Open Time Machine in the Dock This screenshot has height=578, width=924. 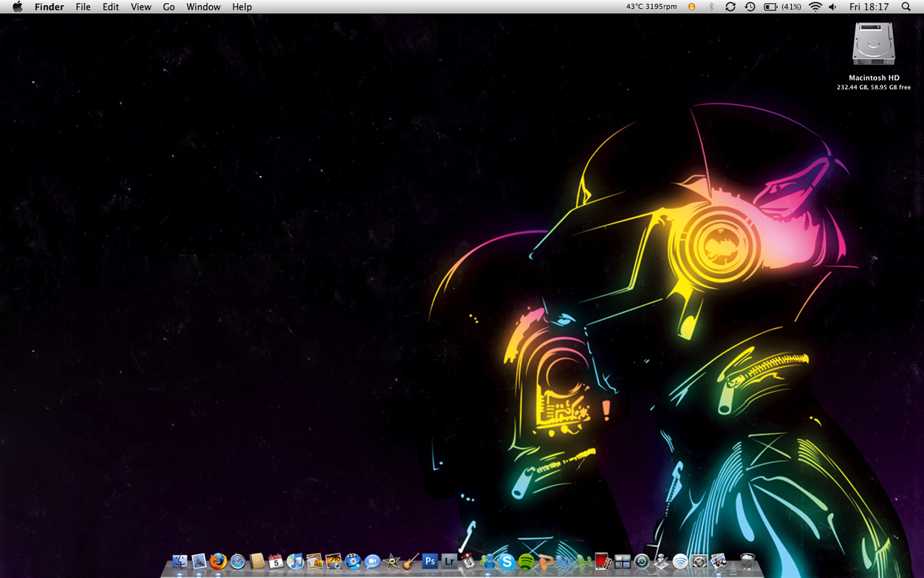(x=641, y=562)
